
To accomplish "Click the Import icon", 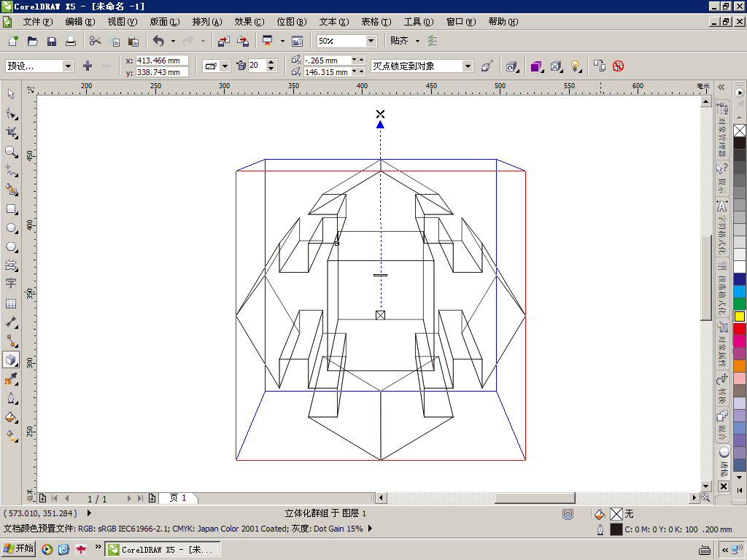I will tap(224, 41).
